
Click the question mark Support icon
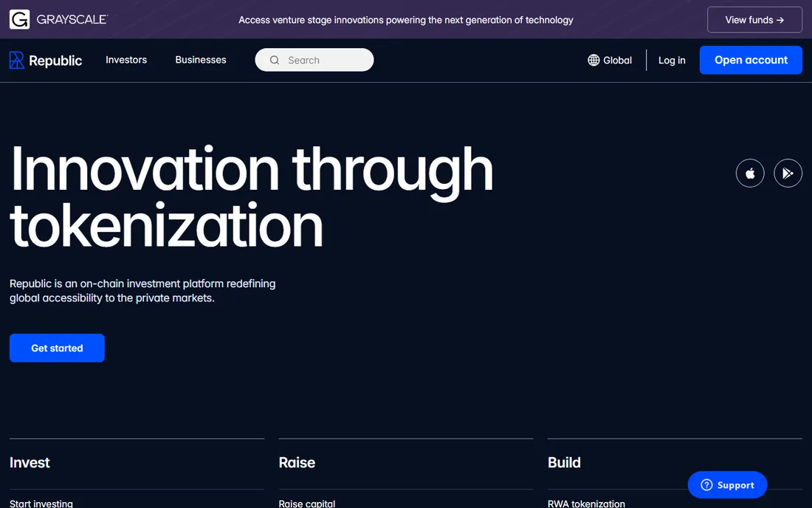point(706,484)
